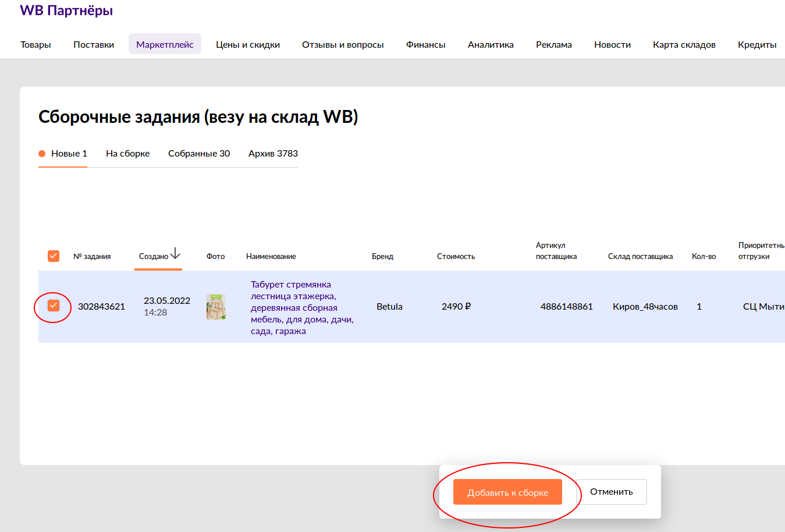Viewport: 785px width, 532px height.
Task: Click task number 302843621
Action: pyautogui.click(x=101, y=307)
